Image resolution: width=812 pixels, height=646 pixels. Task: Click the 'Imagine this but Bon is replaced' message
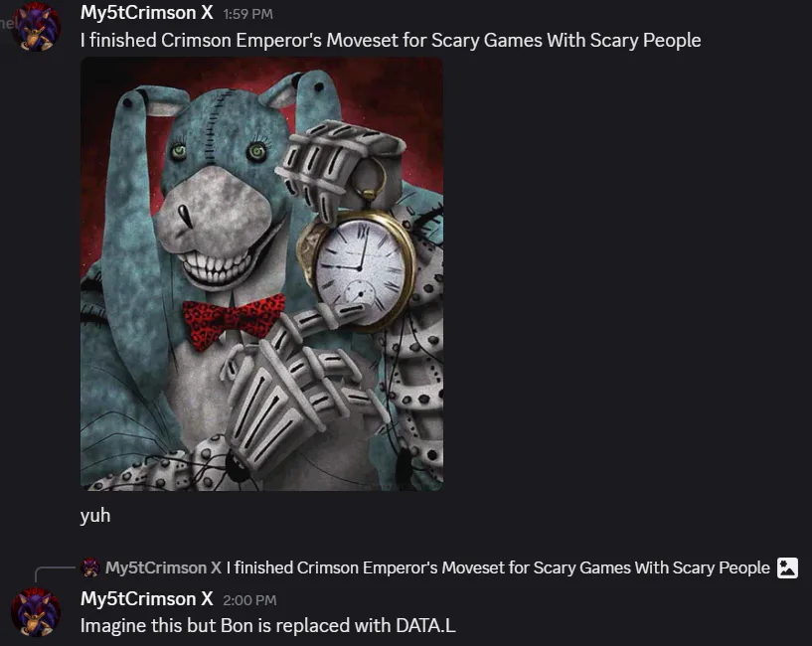(267, 625)
